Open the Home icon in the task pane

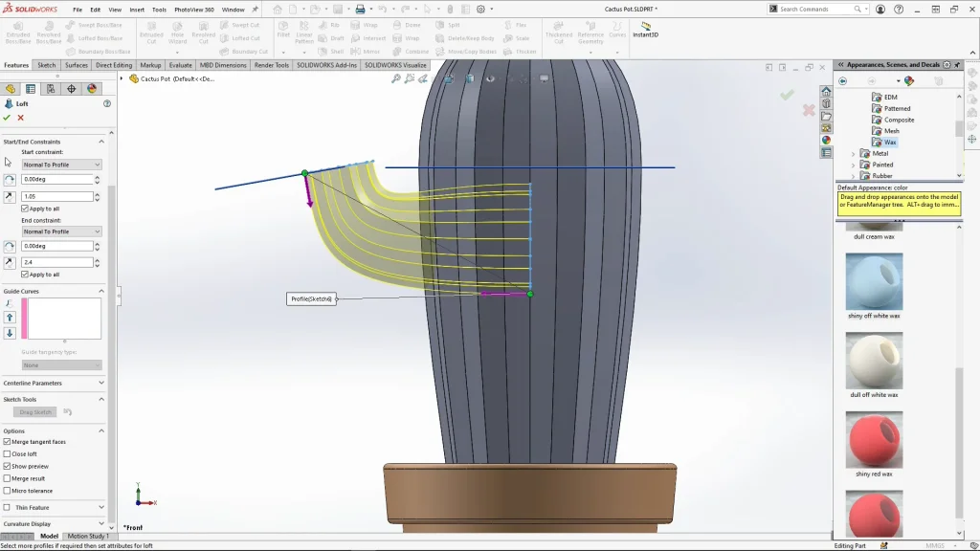pos(826,91)
